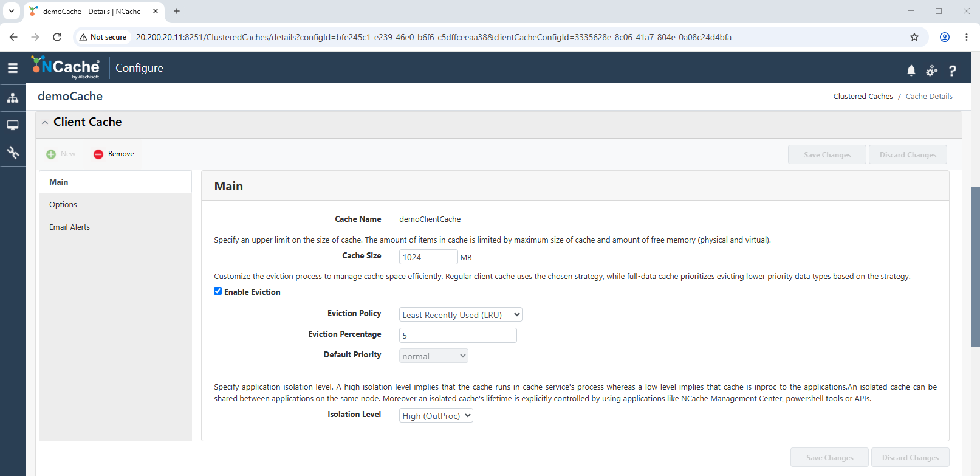Open Chrome three-dot menu

click(967, 37)
